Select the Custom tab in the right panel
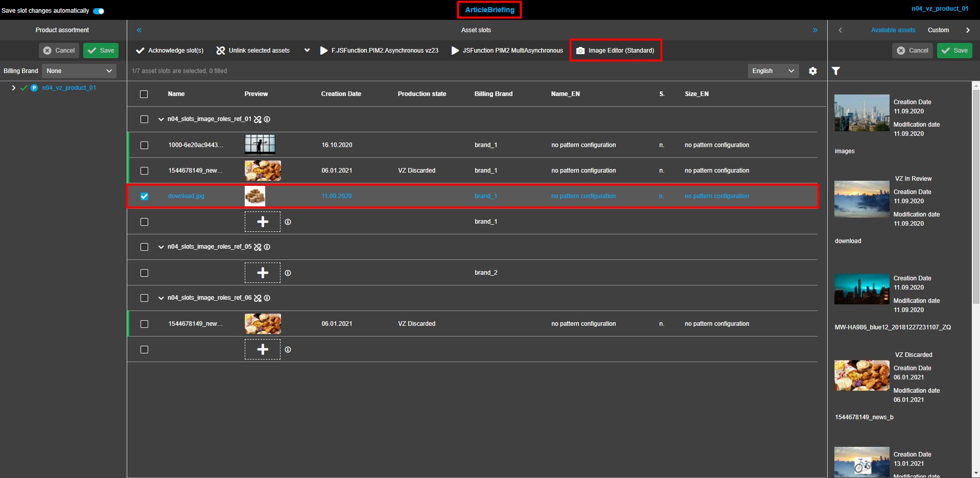Image resolution: width=980 pixels, height=478 pixels. point(938,30)
